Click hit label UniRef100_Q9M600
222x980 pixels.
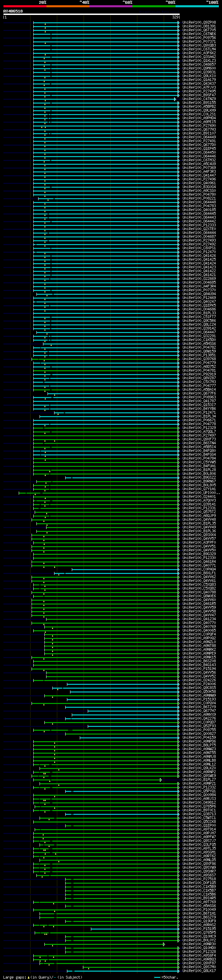point(199,68)
